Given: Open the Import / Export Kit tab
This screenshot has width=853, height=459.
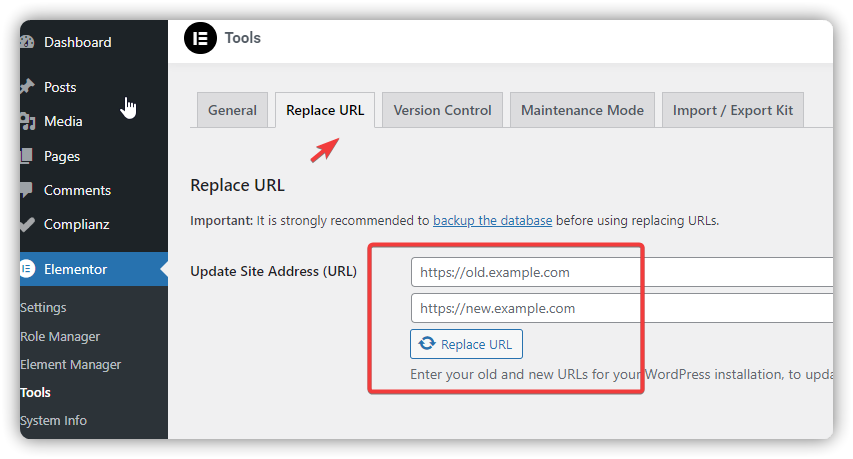Looking at the screenshot, I should click(733, 110).
